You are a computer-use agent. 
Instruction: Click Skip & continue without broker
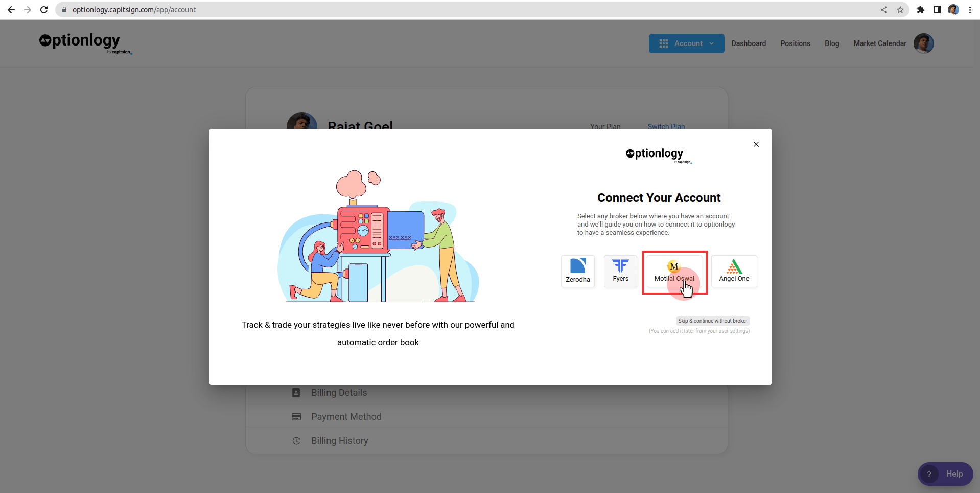(713, 321)
